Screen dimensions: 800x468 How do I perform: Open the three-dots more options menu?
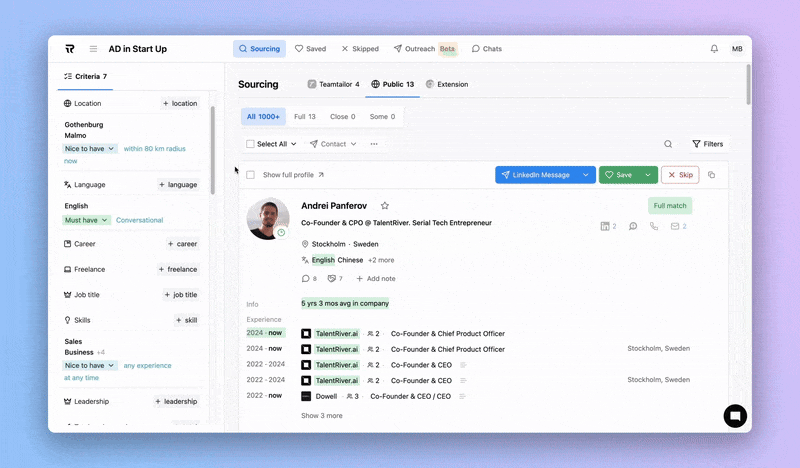[x=374, y=144]
